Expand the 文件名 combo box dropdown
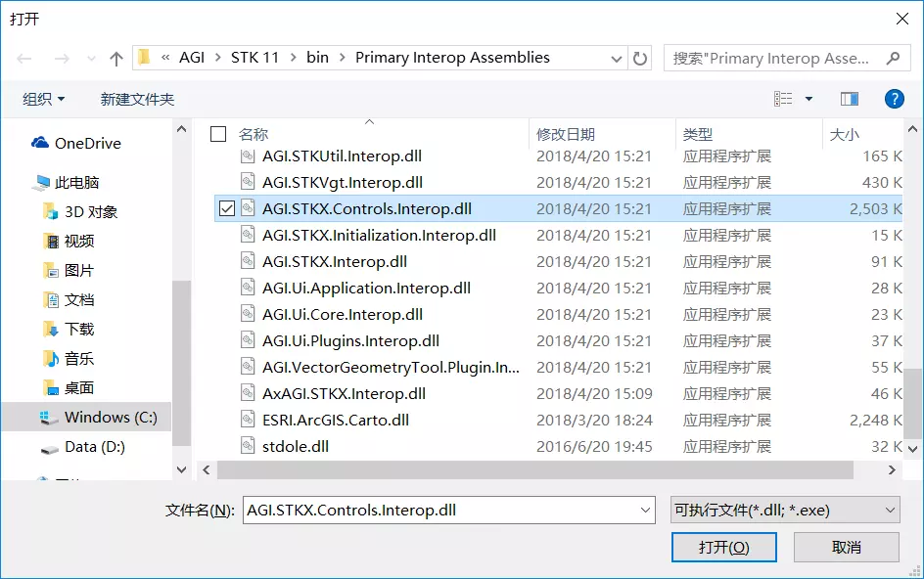924x579 pixels. tap(645, 511)
